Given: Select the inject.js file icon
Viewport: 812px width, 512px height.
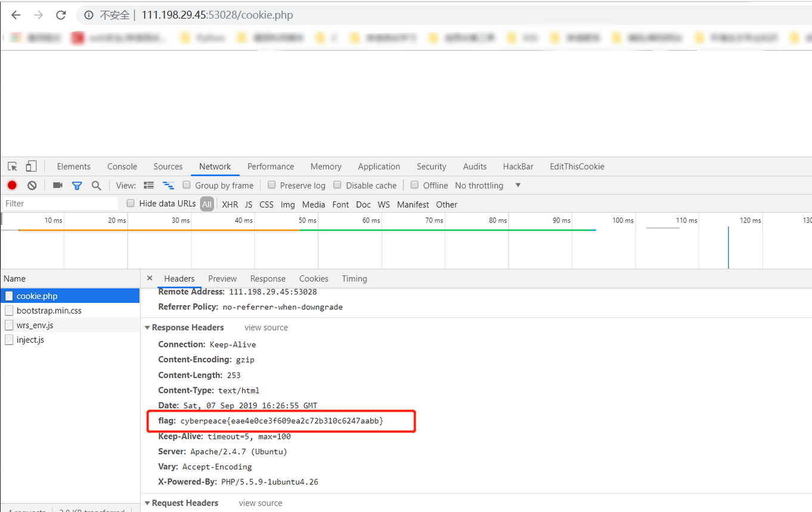Looking at the screenshot, I should click(x=9, y=340).
